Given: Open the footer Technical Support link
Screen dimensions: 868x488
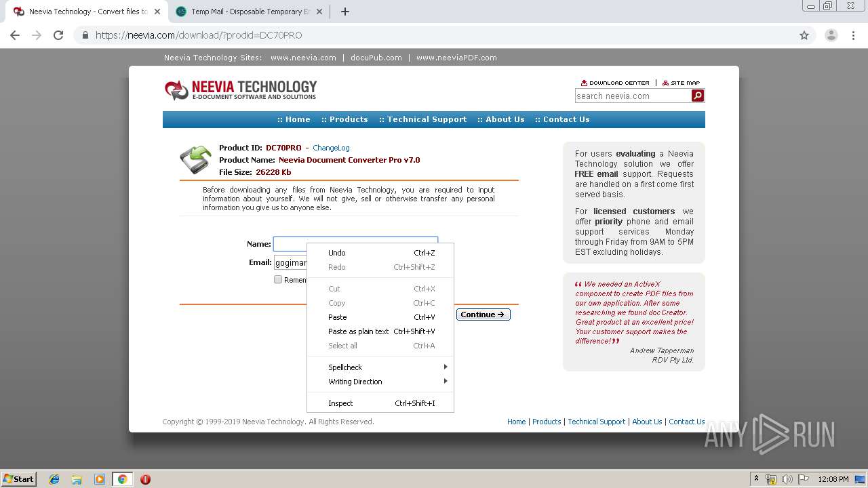Looking at the screenshot, I should tap(597, 422).
